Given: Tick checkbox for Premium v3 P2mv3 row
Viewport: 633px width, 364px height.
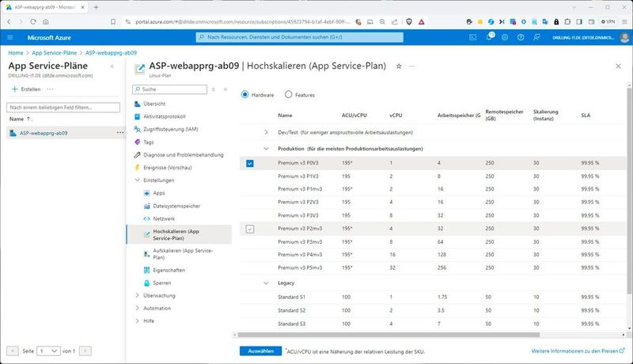Looking at the screenshot, I should tap(250, 229).
